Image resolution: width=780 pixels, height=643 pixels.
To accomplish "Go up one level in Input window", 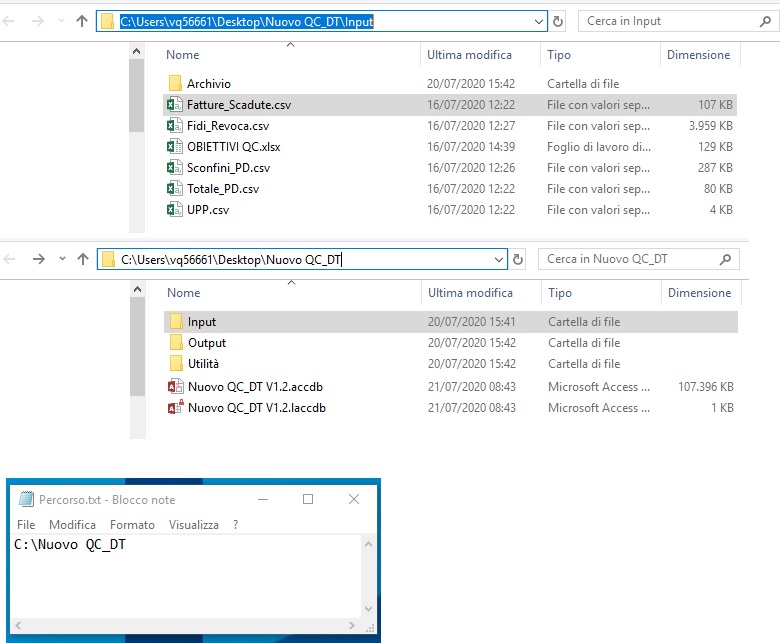I will (x=82, y=21).
